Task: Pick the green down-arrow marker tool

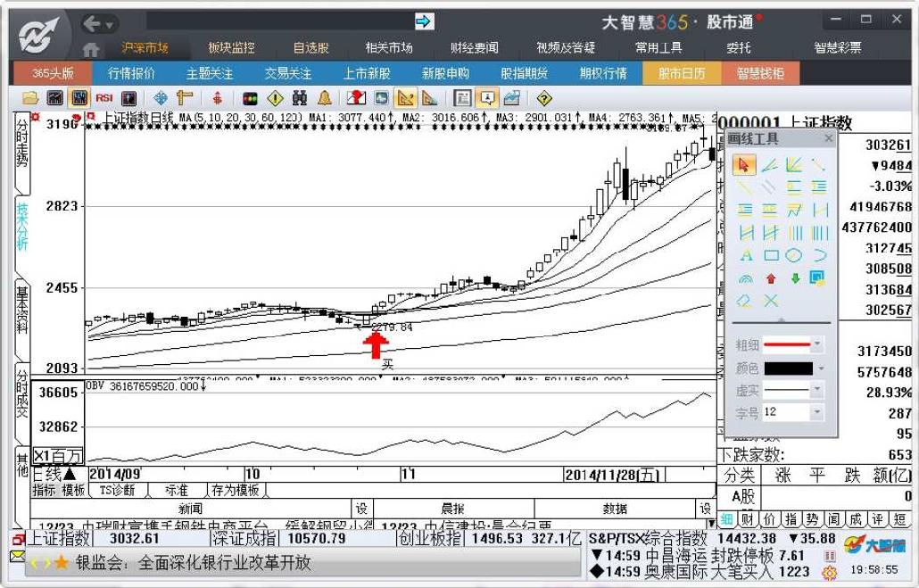Action: tap(795, 277)
